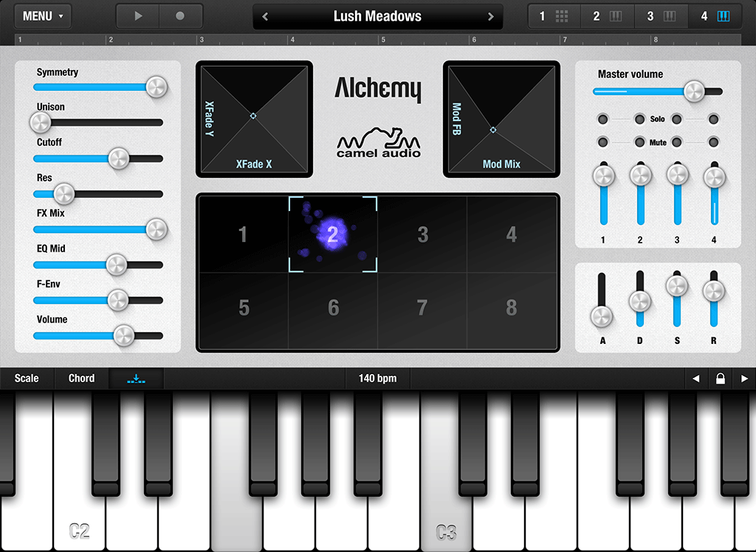This screenshot has height=552, width=756.
Task: Mute channel 2
Action: (x=639, y=142)
